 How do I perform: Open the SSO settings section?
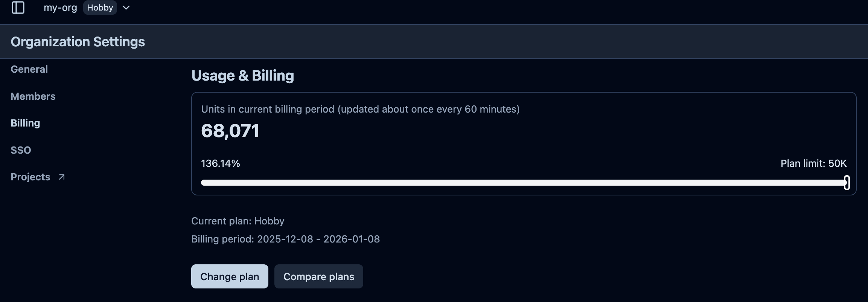(x=21, y=150)
